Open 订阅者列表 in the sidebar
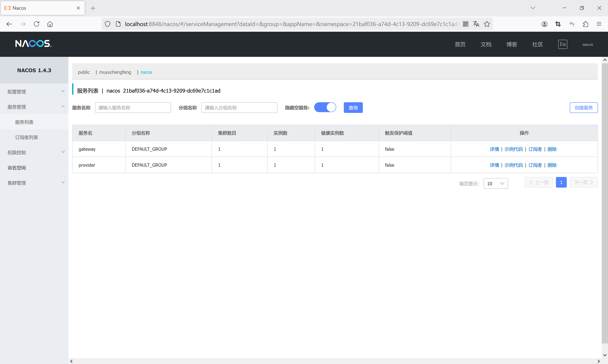Viewport: 608px width, 364px height. 26,137
